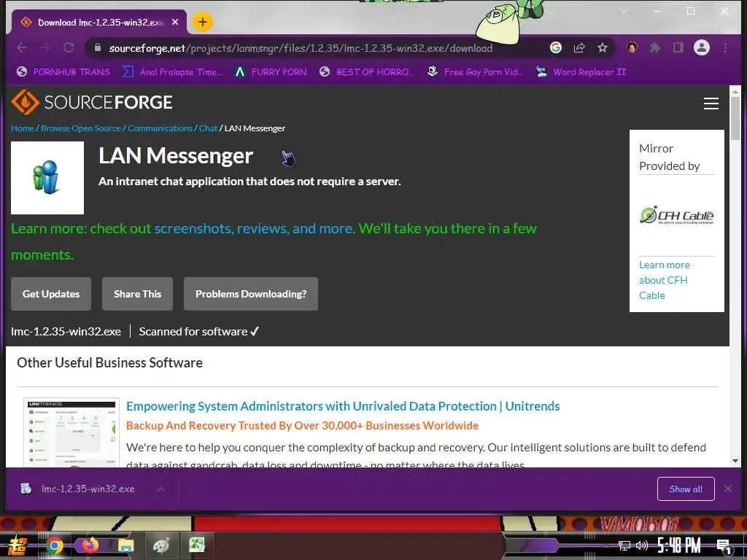Open Chrome's three-dot menu

[725, 47]
